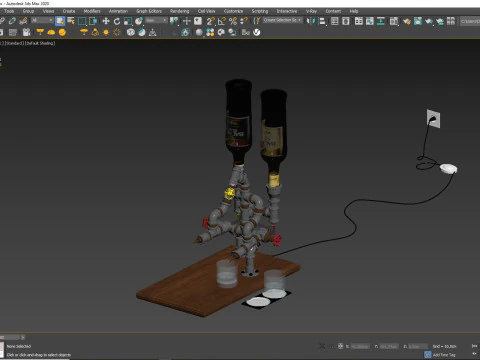This screenshot has height=360, width=480.
Task: Open the Tools menu
Action: pos(9,11)
